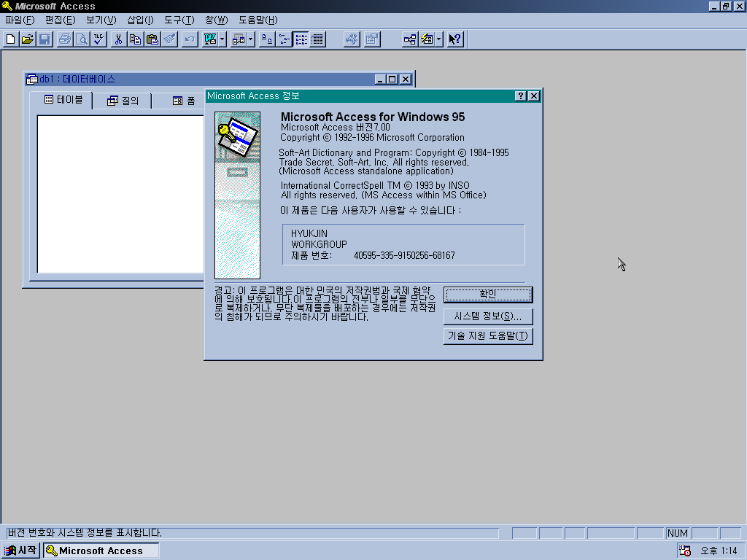
Task: Open the 편집(E) menu
Action: (x=61, y=20)
